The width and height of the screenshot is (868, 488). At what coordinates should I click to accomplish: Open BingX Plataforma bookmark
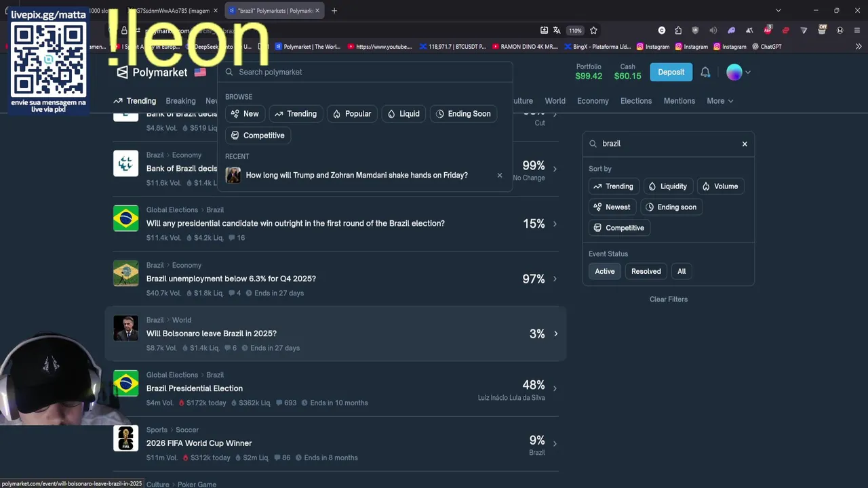pyautogui.click(x=597, y=47)
